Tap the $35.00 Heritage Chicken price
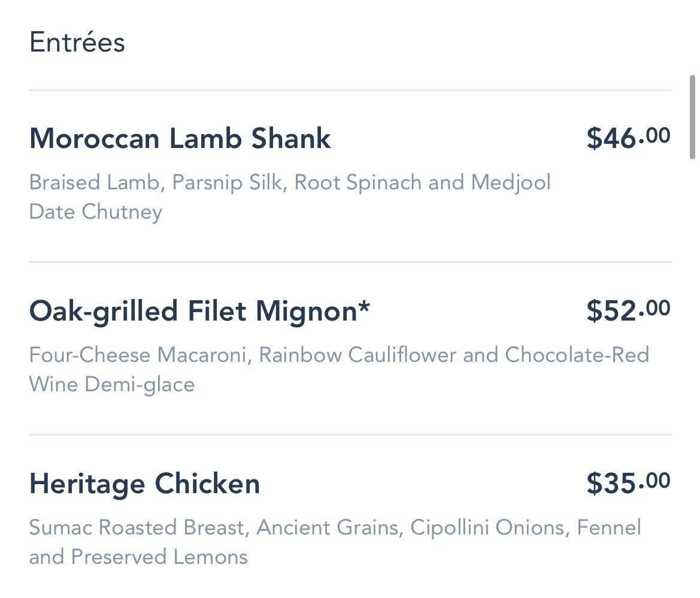Screen dimensions: 700x598 pos(628,483)
